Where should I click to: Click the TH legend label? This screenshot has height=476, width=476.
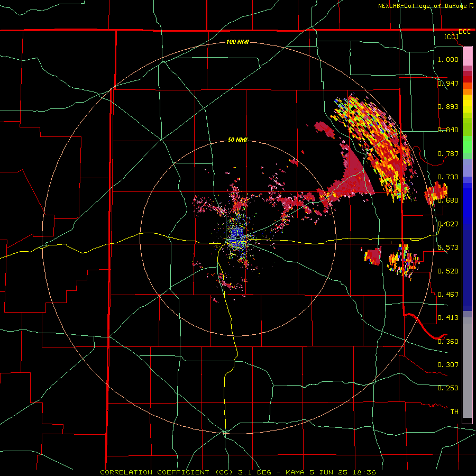(454, 412)
